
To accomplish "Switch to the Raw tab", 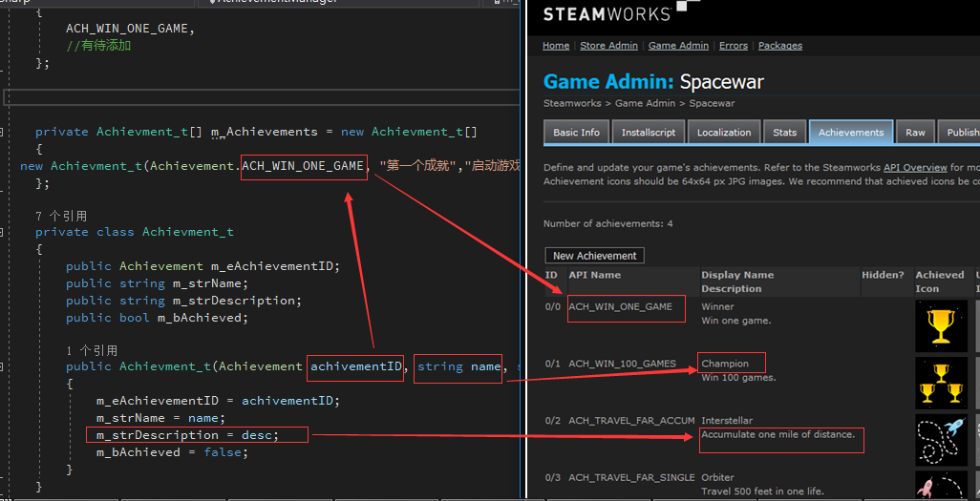I will coord(915,133).
